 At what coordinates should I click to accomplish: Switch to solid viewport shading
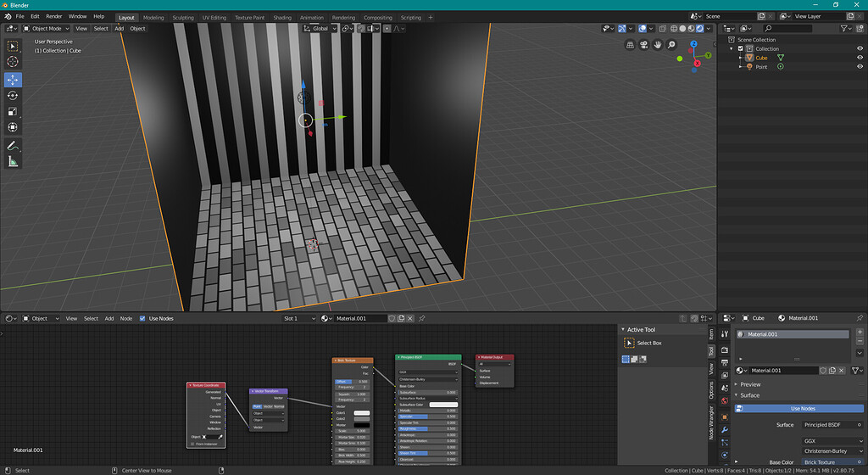tap(682, 28)
